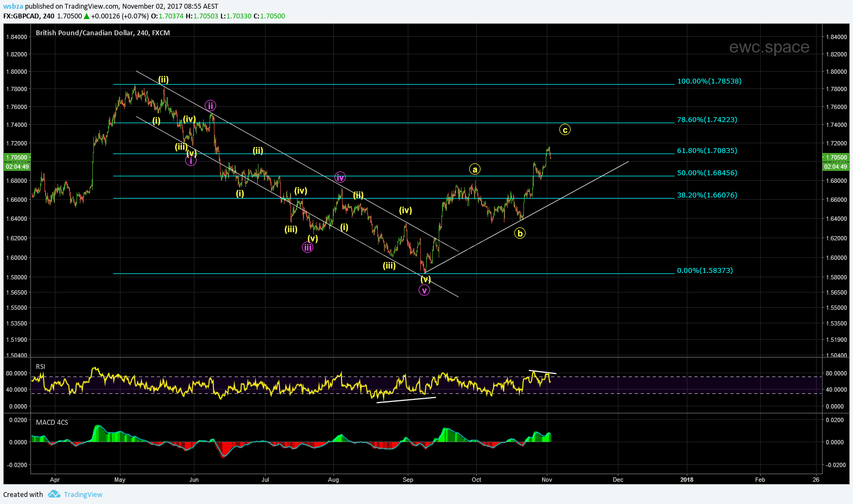Select the 61.80%(1.70835) Fibonacci level label

click(x=707, y=150)
